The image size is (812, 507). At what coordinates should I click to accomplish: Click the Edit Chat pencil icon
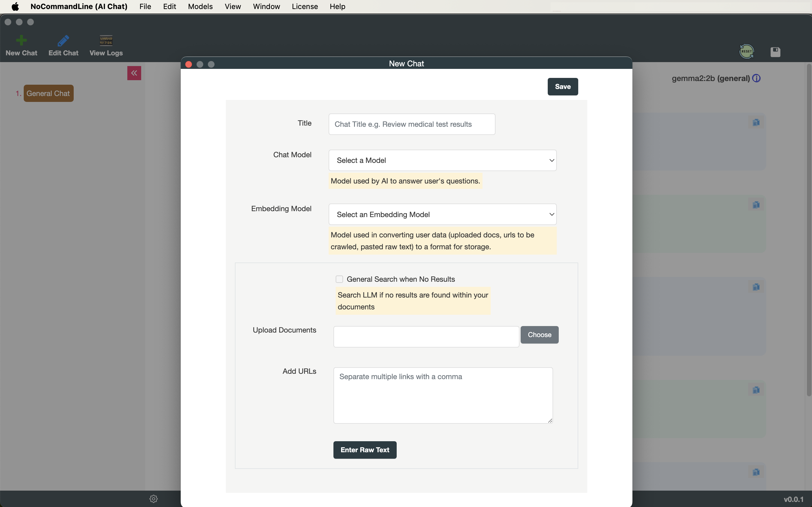(x=63, y=40)
